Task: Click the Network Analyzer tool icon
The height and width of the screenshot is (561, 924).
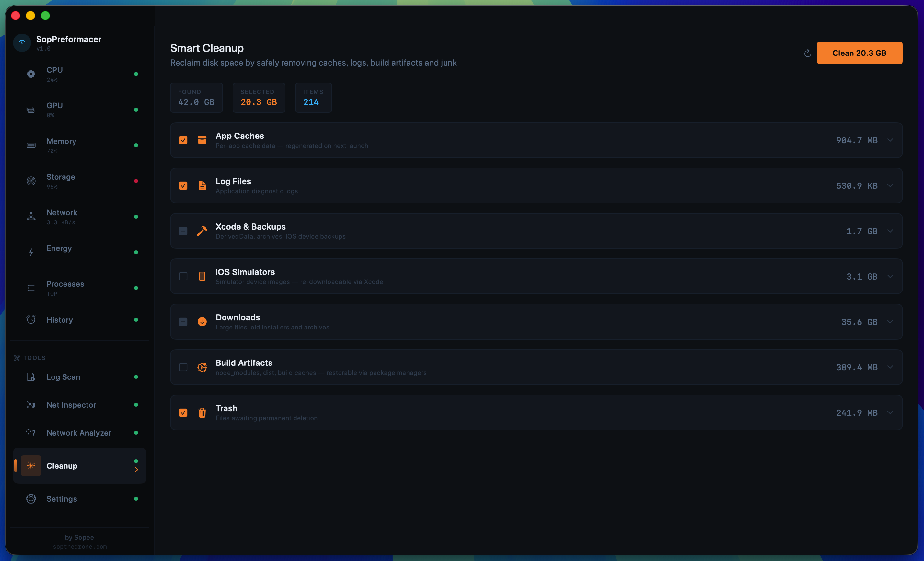Action: point(31,432)
